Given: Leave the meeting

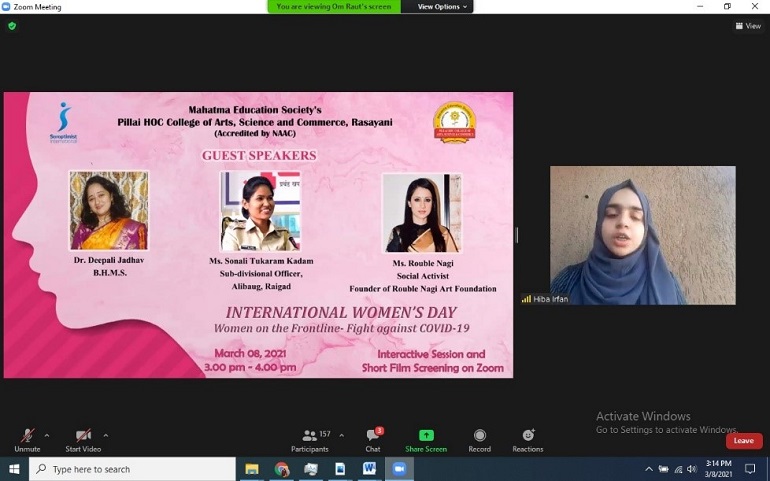Looking at the screenshot, I should [x=743, y=441].
